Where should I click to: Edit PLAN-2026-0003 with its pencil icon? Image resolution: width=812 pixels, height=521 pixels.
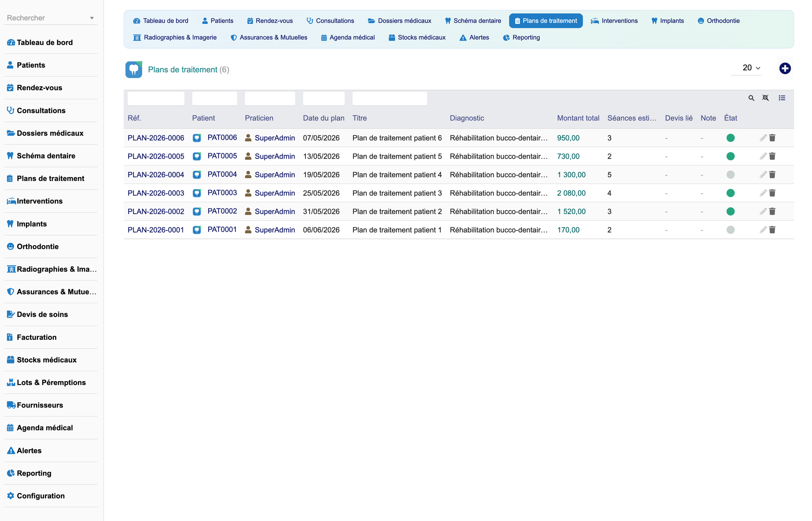763,193
